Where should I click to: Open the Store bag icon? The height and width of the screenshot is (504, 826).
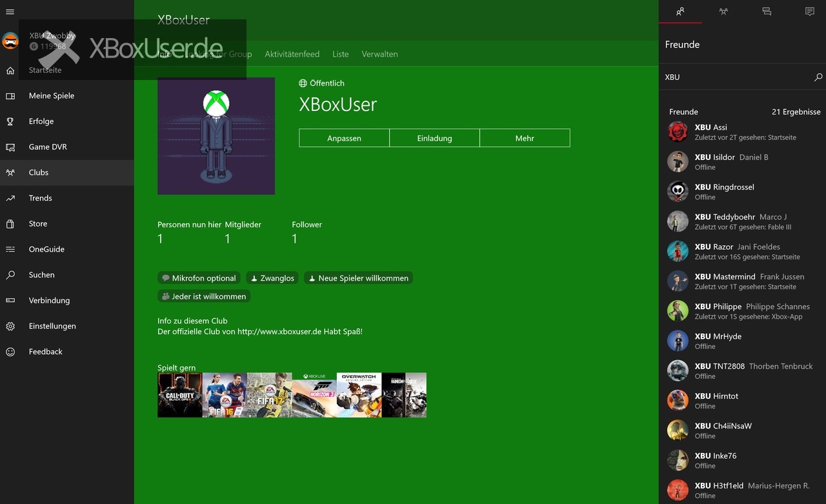point(10,224)
